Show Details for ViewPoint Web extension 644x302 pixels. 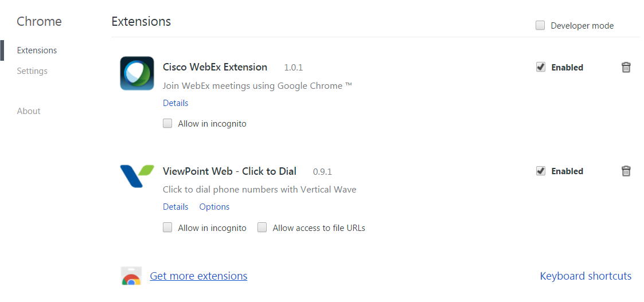click(175, 207)
